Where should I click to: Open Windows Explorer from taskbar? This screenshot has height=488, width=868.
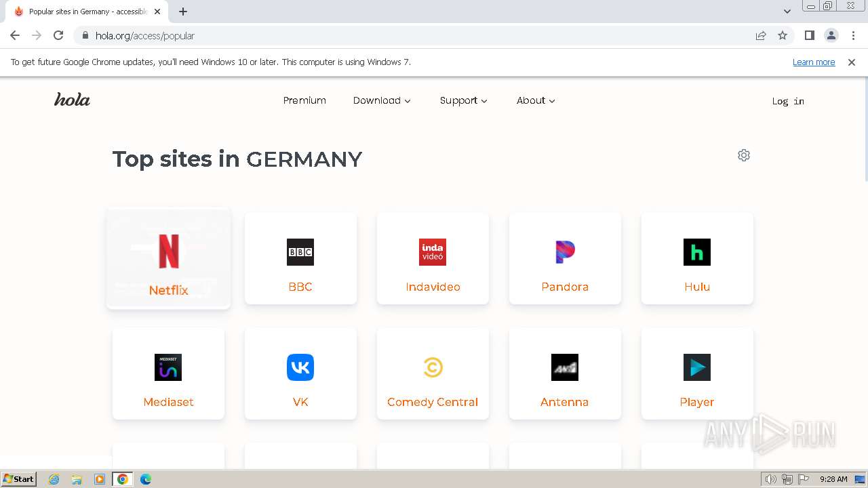[x=77, y=479]
